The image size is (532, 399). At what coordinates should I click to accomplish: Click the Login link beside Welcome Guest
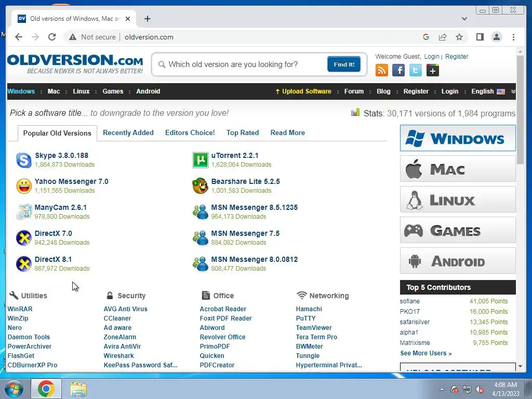[432, 57]
